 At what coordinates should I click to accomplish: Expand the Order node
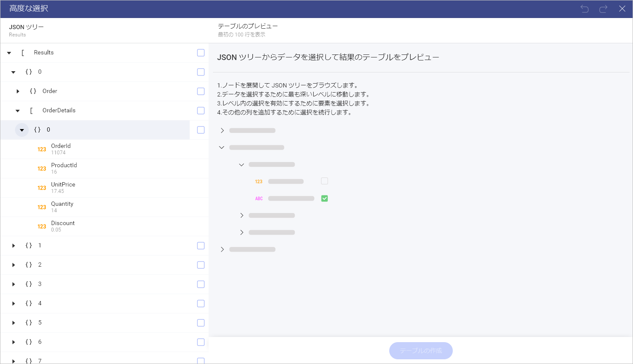18,91
